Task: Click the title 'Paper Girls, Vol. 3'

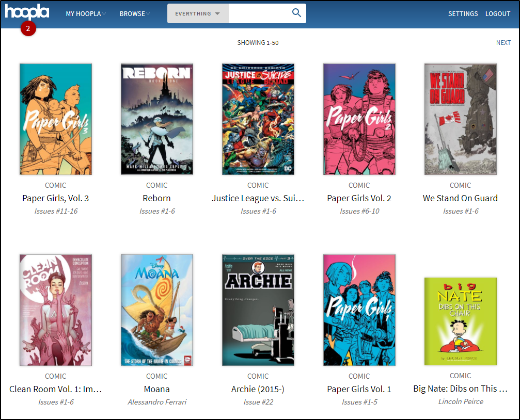Action: click(x=56, y=198)
